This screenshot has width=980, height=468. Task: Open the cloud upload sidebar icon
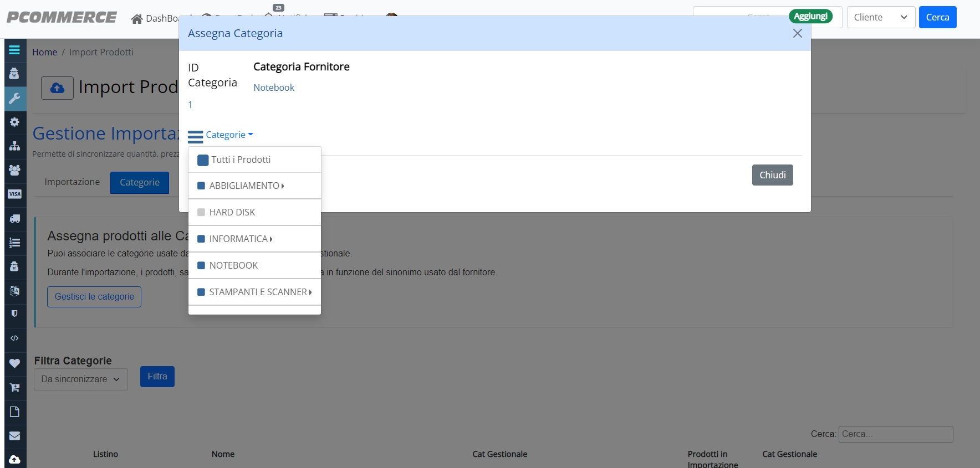[x=14, y=460]
